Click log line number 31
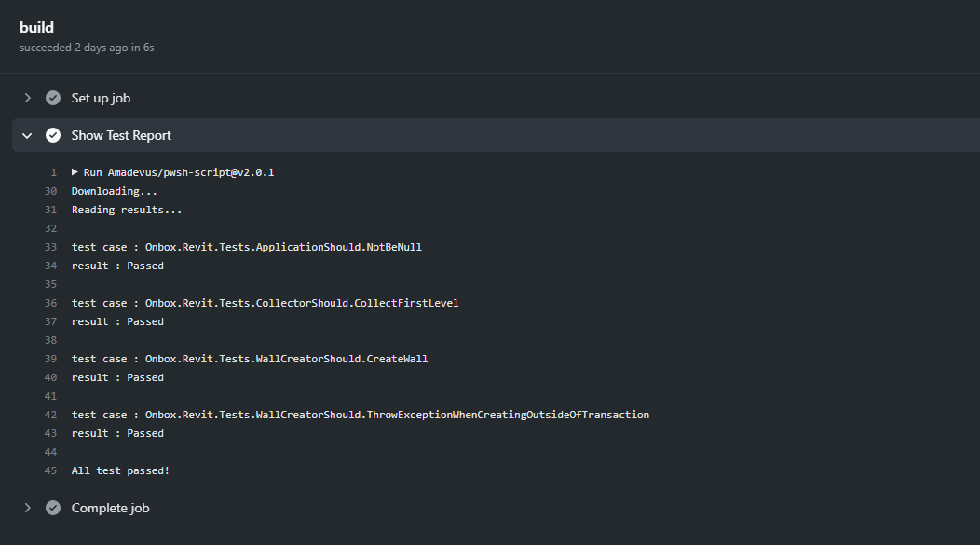The height and width of the screenshot is (545, 980). [x=50, y=210]
